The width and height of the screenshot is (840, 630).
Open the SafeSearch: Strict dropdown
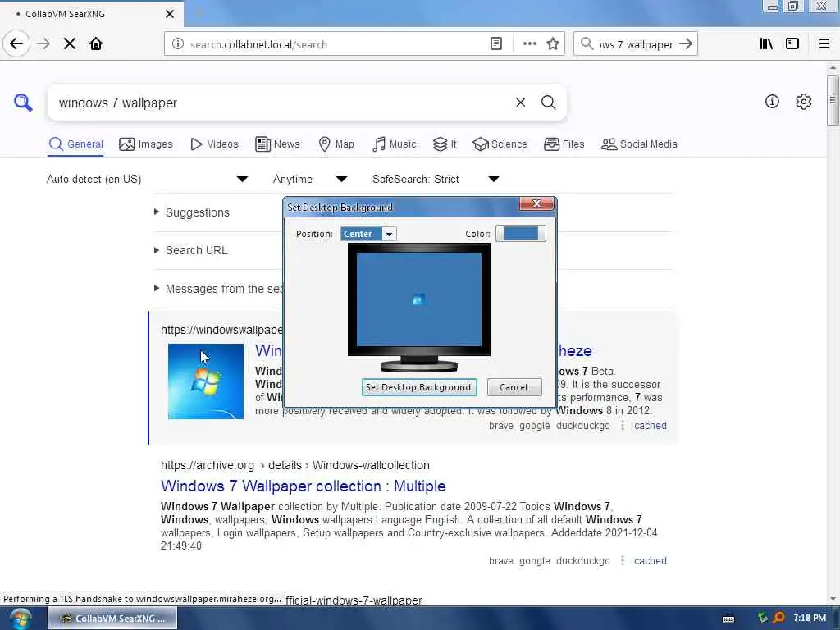(436, 179)
